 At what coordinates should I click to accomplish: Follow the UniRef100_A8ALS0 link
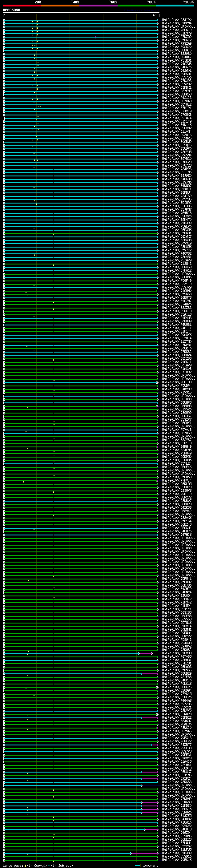click(x=177, y=724)
